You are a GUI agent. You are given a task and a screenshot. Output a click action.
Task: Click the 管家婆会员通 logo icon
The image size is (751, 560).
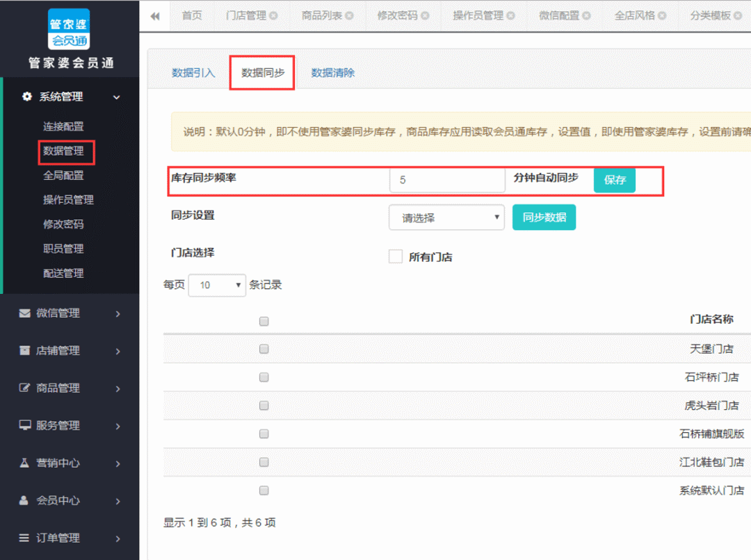tap(69, 29)
